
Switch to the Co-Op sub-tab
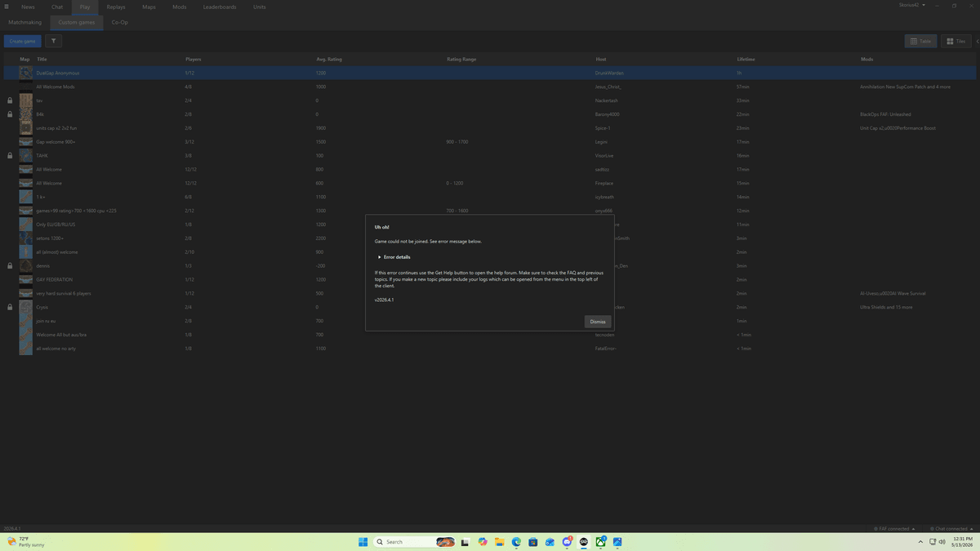[119, 22]
